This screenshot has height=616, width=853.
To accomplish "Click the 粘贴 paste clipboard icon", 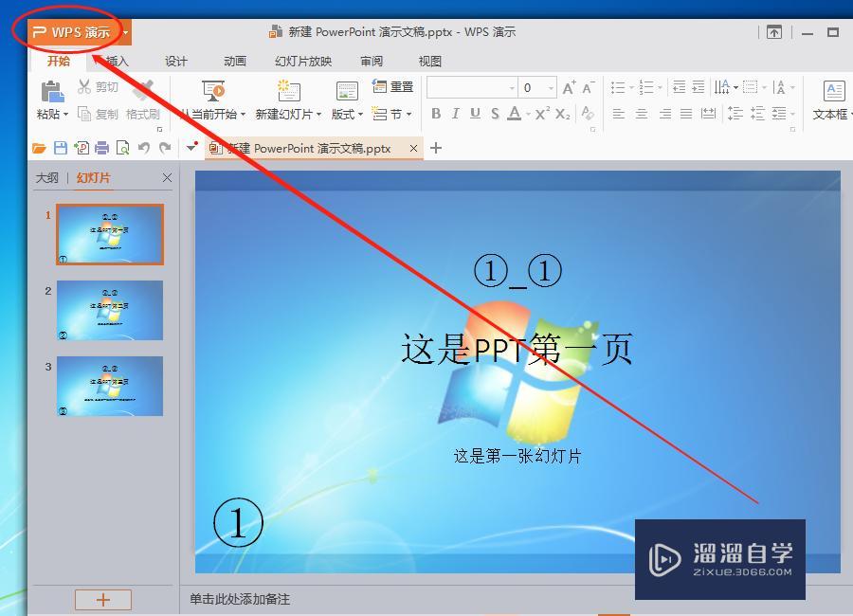I will (52, 91).
